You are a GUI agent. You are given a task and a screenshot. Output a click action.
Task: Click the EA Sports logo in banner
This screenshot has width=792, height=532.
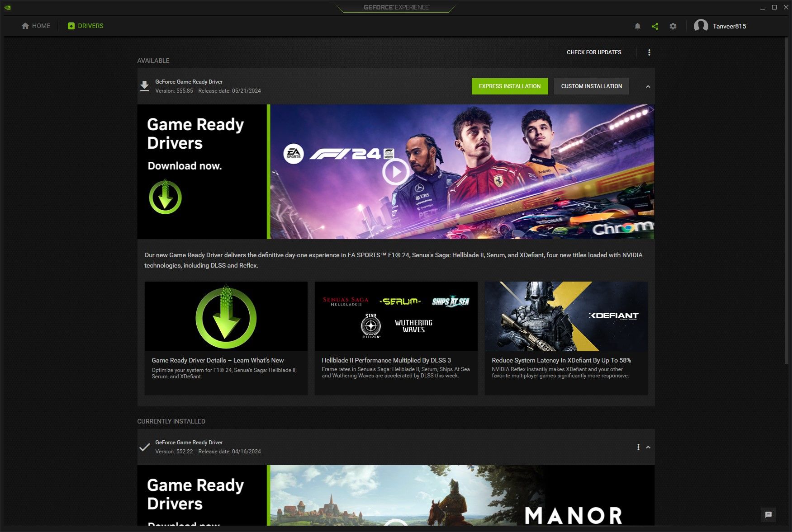(x=294, y=154)
